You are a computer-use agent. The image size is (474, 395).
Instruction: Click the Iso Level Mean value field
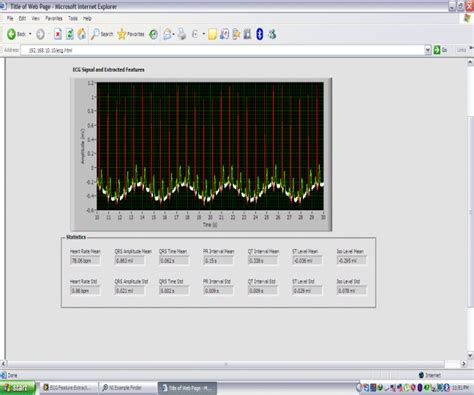[x=352, y=261]
